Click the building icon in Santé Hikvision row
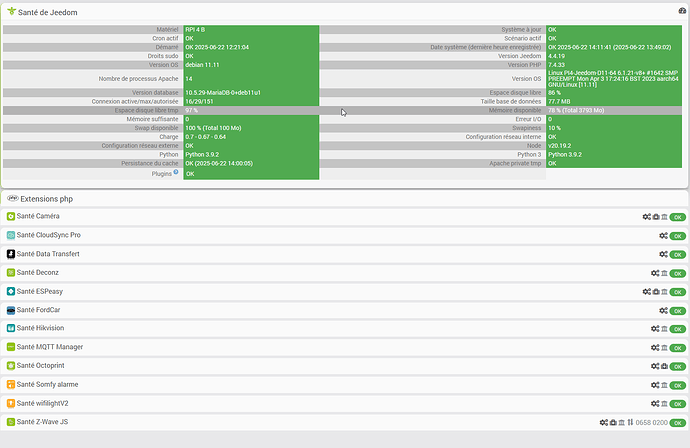The width and height of the screenshot is (690, 448). point(664,328)
